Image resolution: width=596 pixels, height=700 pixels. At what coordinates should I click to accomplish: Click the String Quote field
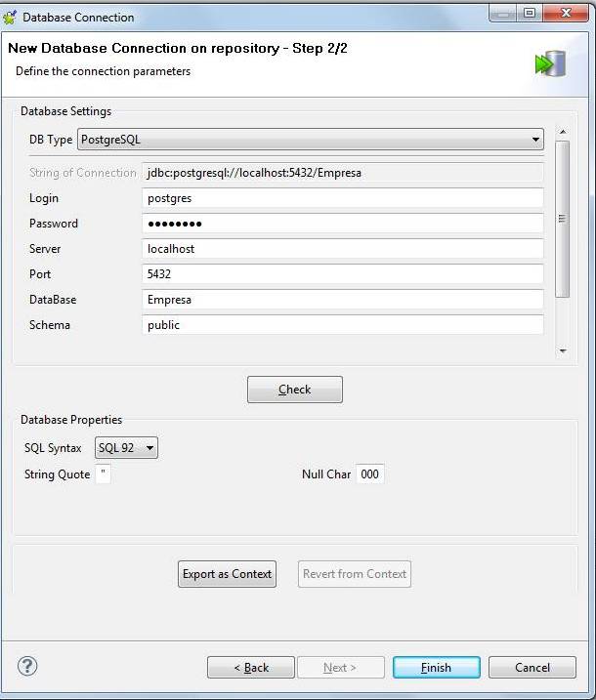click(104, 474)
